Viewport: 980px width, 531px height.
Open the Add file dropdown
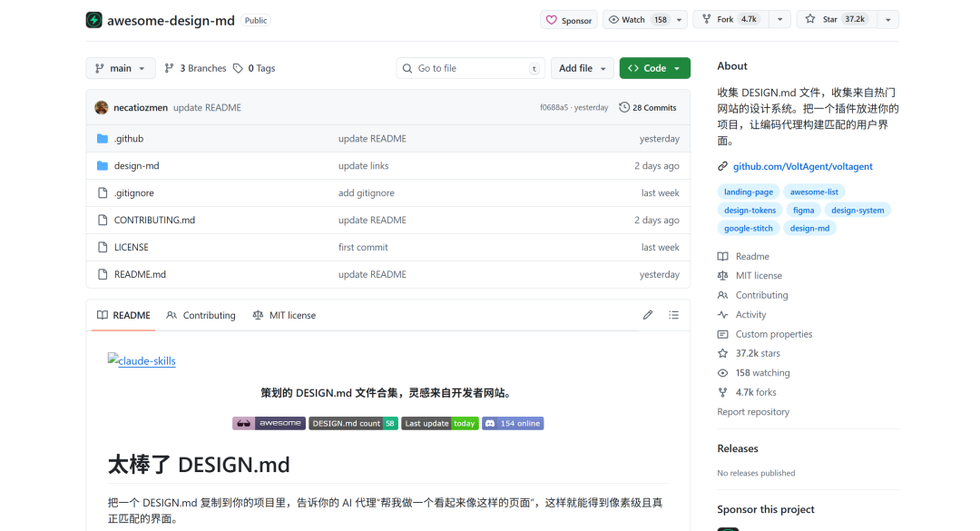[582, 68]
